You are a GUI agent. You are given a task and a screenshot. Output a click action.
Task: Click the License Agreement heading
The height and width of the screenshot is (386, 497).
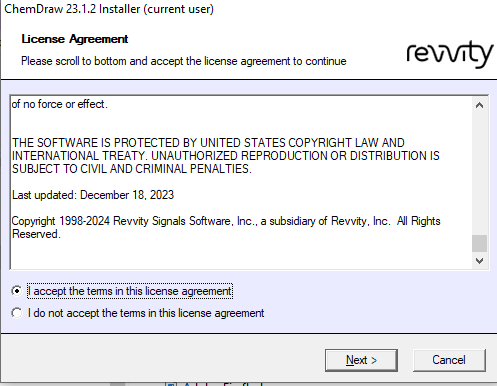tap(75, 39)
